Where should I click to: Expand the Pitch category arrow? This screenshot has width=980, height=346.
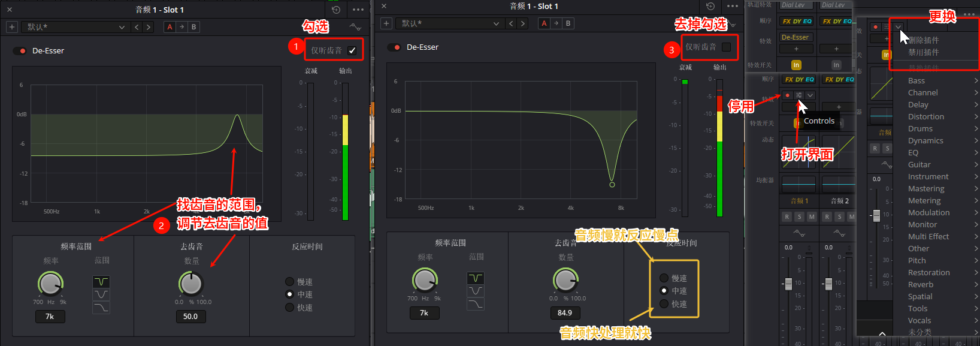976,260
